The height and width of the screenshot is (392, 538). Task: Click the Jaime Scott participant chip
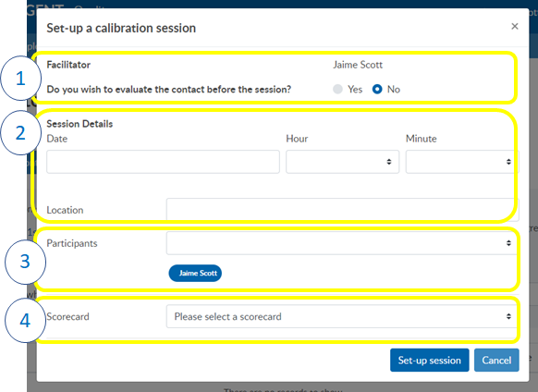tap(195, 274)
